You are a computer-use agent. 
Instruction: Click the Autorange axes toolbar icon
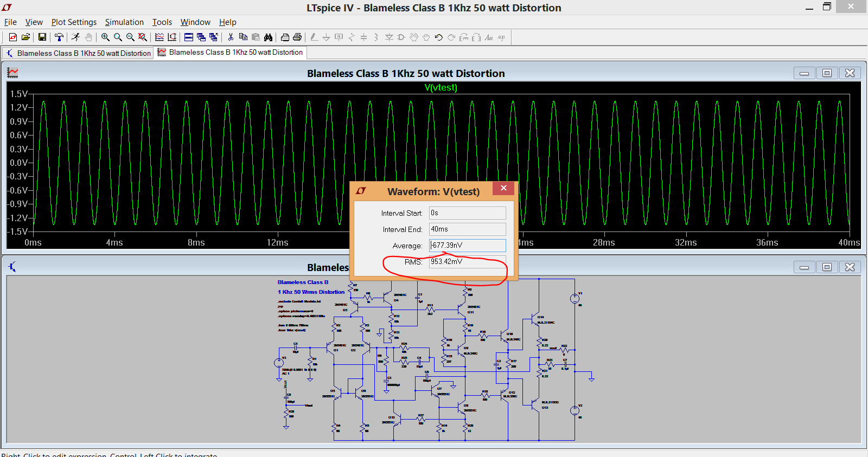172,37
